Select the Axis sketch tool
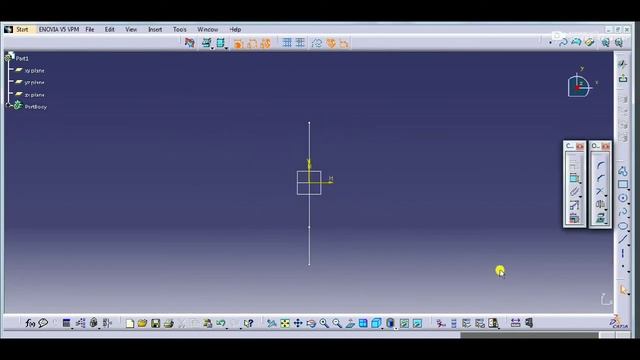 (x=622, y=253)
